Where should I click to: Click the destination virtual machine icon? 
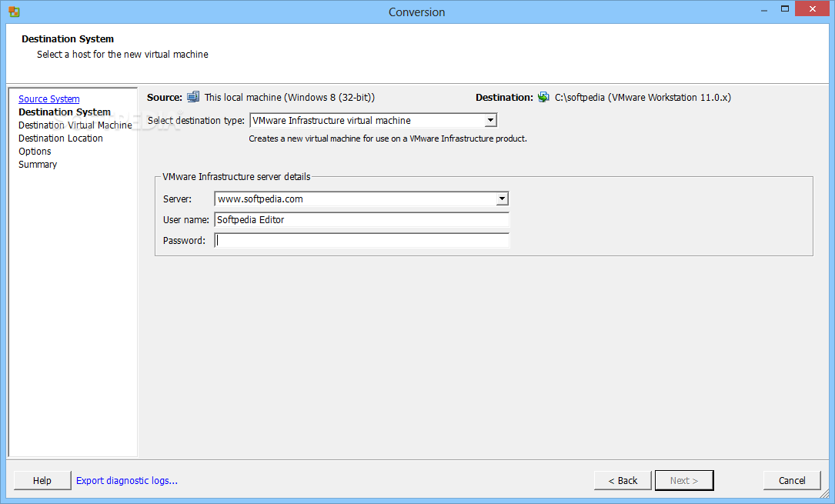click(543, 97)
